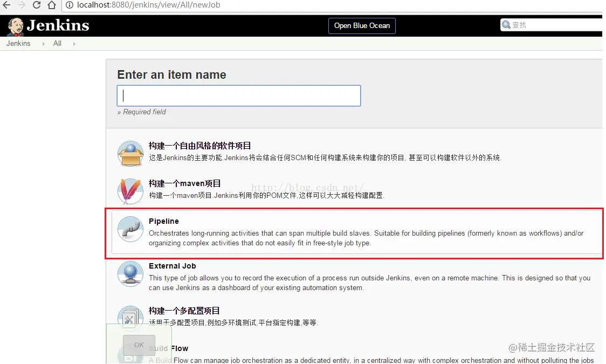Click the multi-configuration project description text
The height and width of the screenshot is (364, 606).
click(x=233, y=322)
